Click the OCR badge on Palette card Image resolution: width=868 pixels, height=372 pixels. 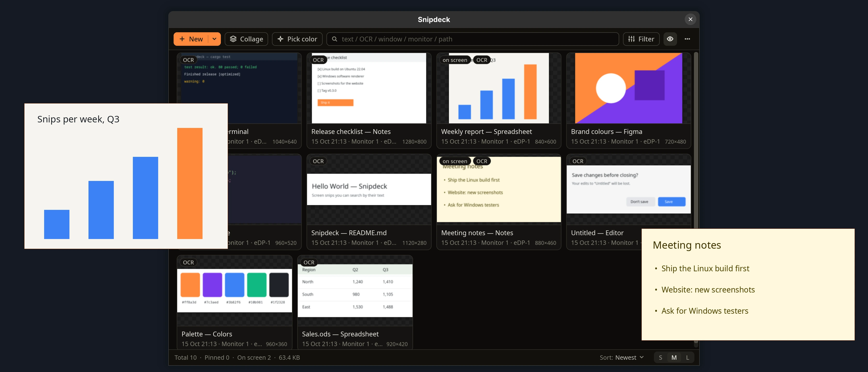point(188,263)
